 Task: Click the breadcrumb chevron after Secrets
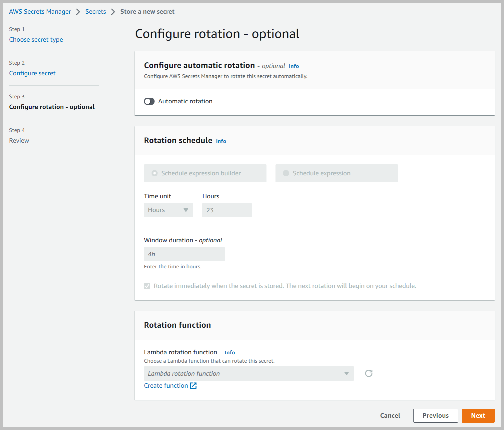113,11
